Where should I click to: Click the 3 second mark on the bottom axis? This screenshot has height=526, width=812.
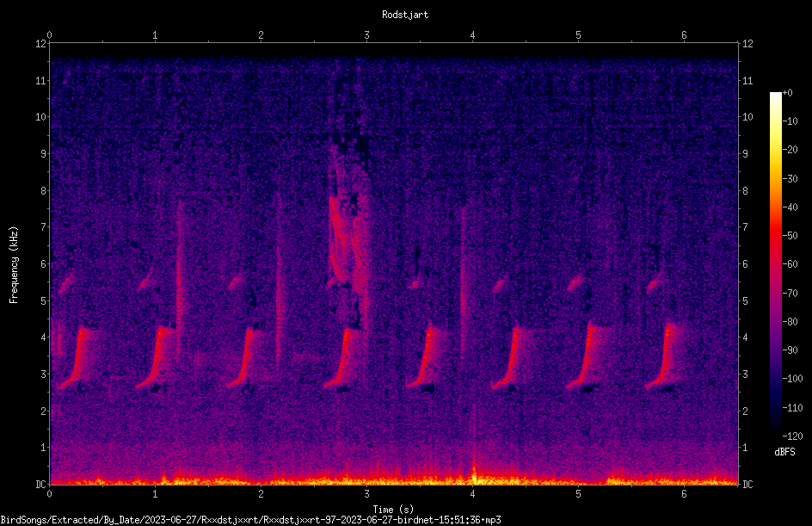point(366,494)
